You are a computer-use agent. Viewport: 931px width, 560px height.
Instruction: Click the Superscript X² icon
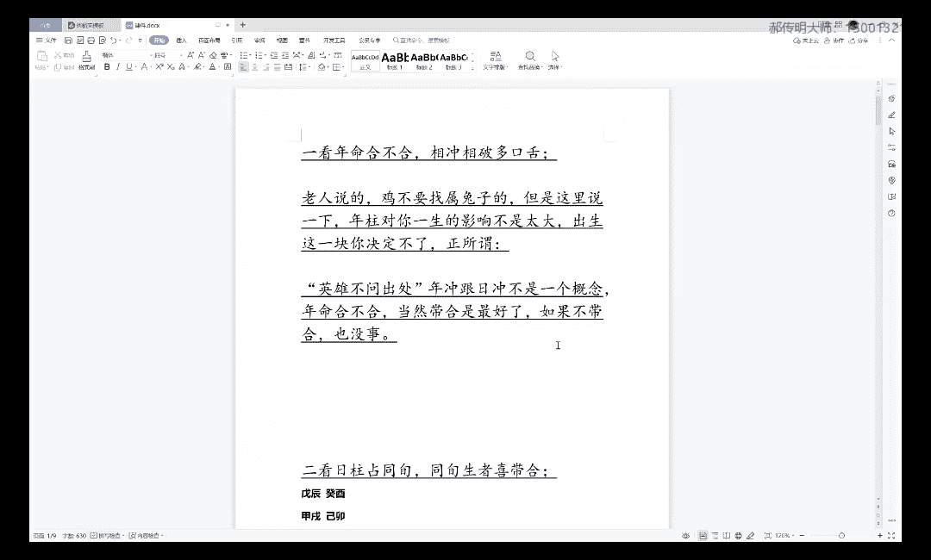[x=158, y=66]
